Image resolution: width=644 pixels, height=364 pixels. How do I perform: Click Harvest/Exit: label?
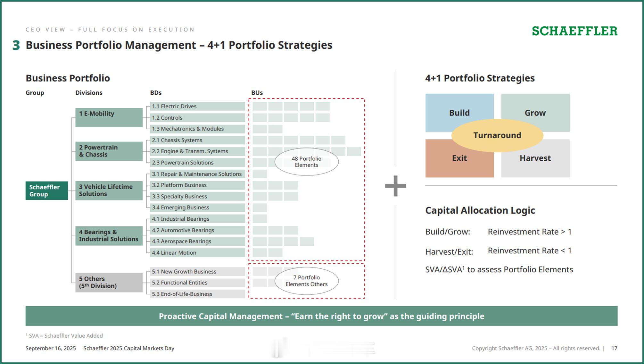pyautogui.click(x=449, y=252)
